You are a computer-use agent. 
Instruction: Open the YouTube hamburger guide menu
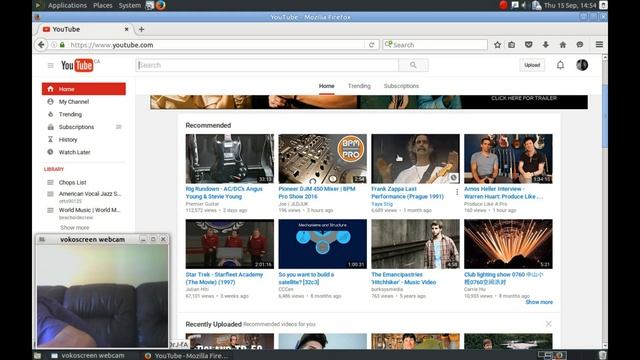(x=51, y=65)
